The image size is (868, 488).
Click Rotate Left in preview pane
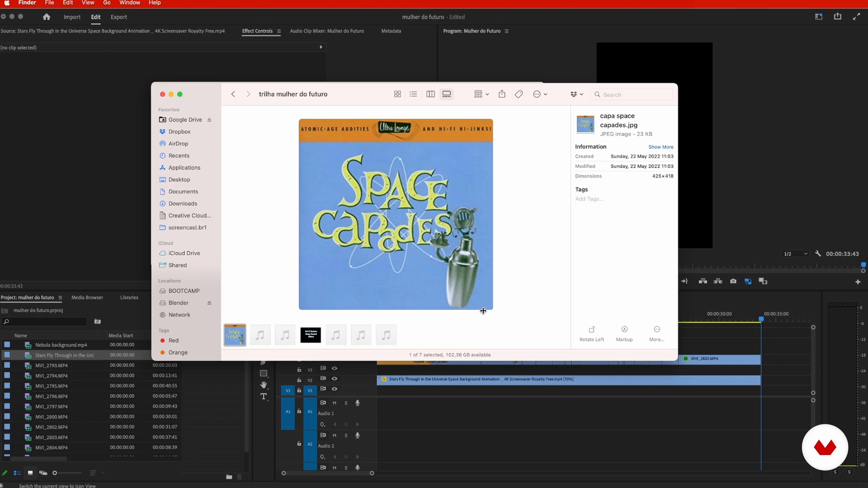pos(592,333)
